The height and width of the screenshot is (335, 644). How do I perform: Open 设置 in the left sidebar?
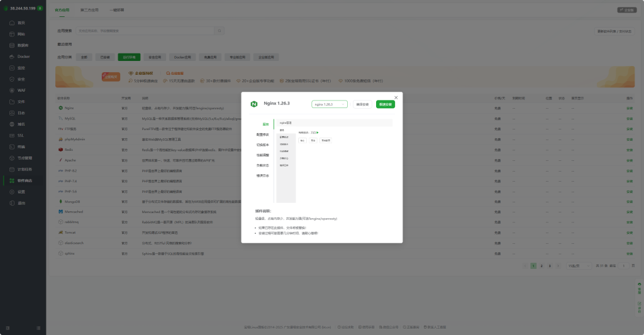[x=21, y=192]
